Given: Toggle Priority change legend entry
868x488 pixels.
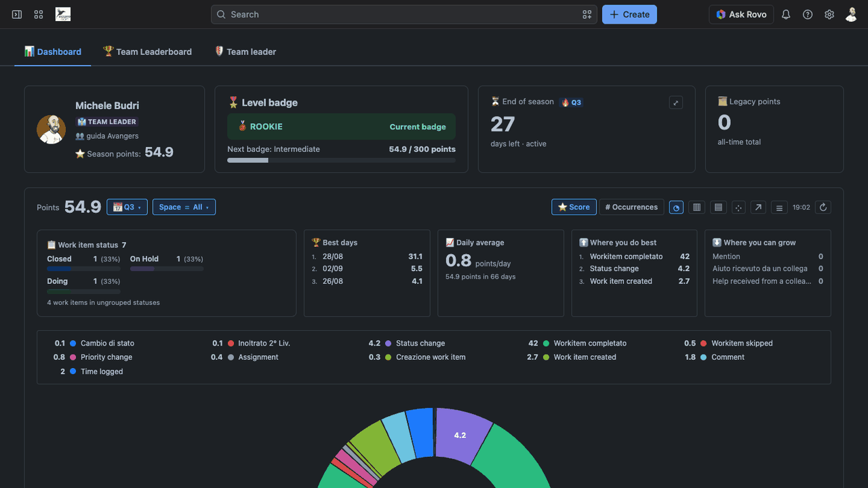Looking at the screenshot, I should pyautogui.click(x=93, y=357).
